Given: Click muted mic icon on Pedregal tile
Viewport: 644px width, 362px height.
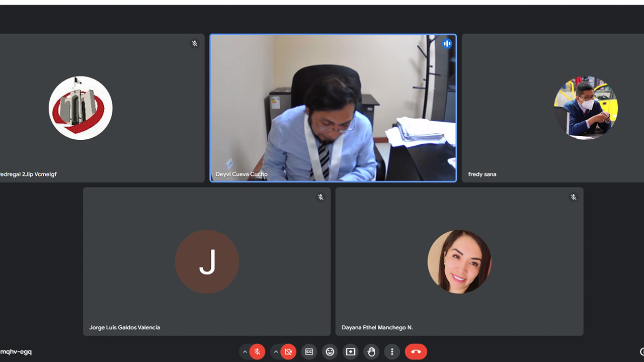Looking at the screenshot, I should pos(195,44).
